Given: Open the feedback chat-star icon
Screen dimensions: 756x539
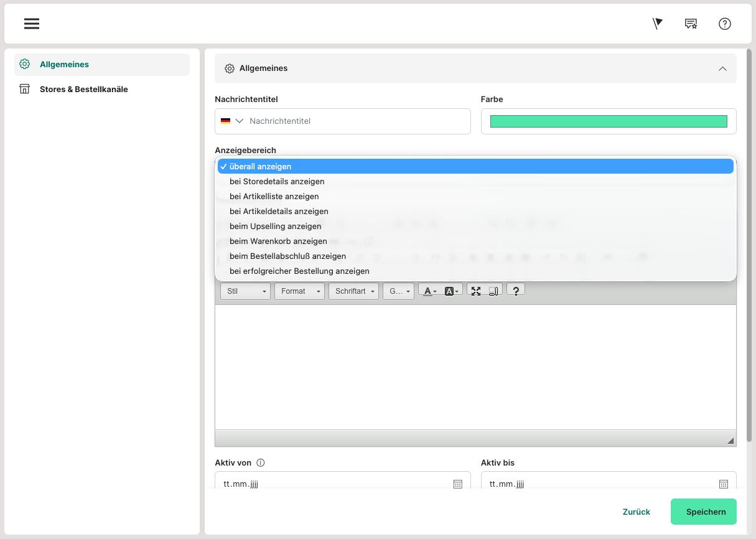Looking at the screenshot, I should 691,24.
